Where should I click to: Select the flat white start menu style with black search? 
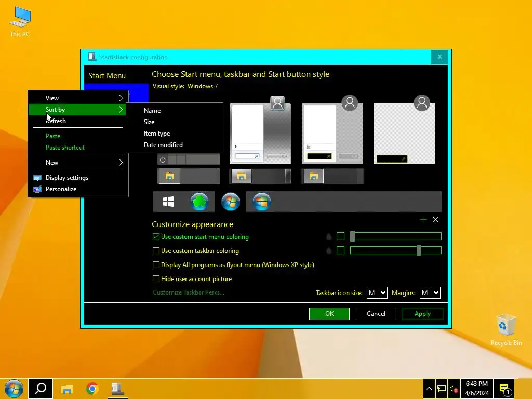tap(332, 134)
